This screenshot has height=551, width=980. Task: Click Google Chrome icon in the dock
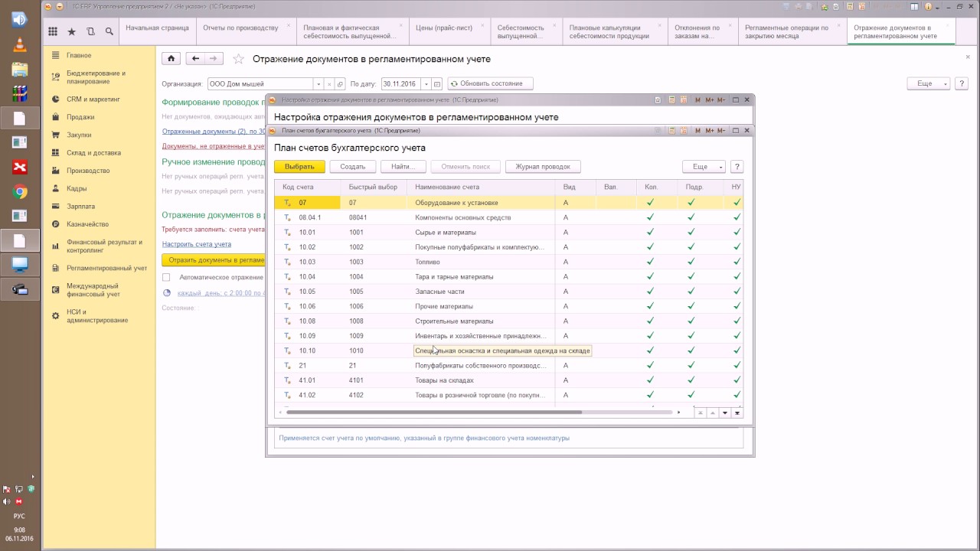click(x=20, y=192)
